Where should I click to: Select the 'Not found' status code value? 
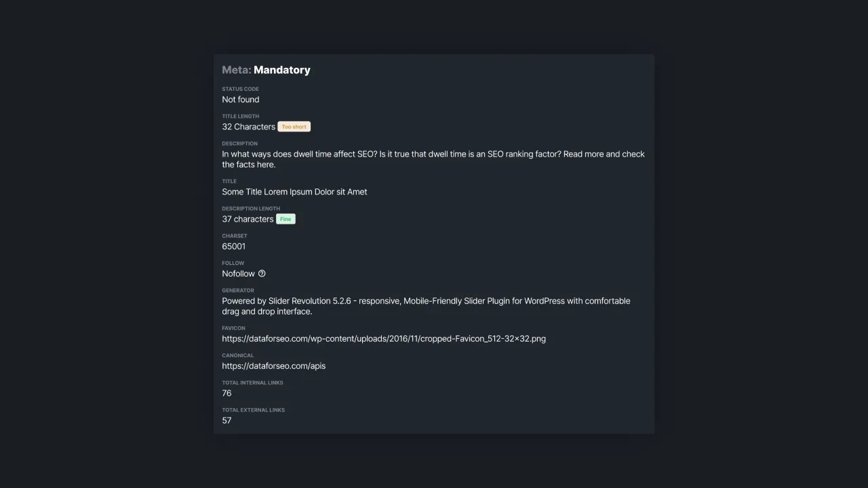tap(241, 100)
